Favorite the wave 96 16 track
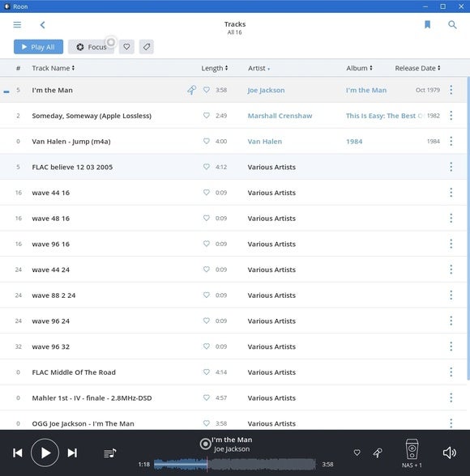The height and width of the screenshot is (476, 470). coord(207,244)
